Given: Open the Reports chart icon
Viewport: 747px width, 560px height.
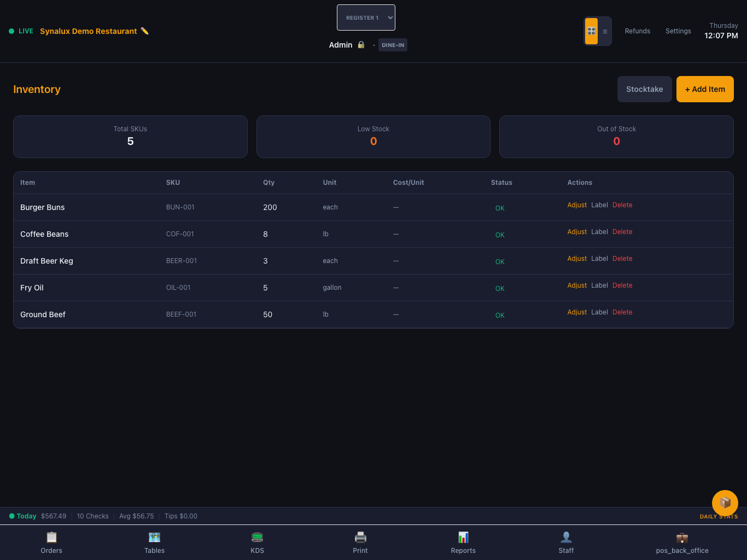Looking at the screenshot, I should [x=463, y=537].
